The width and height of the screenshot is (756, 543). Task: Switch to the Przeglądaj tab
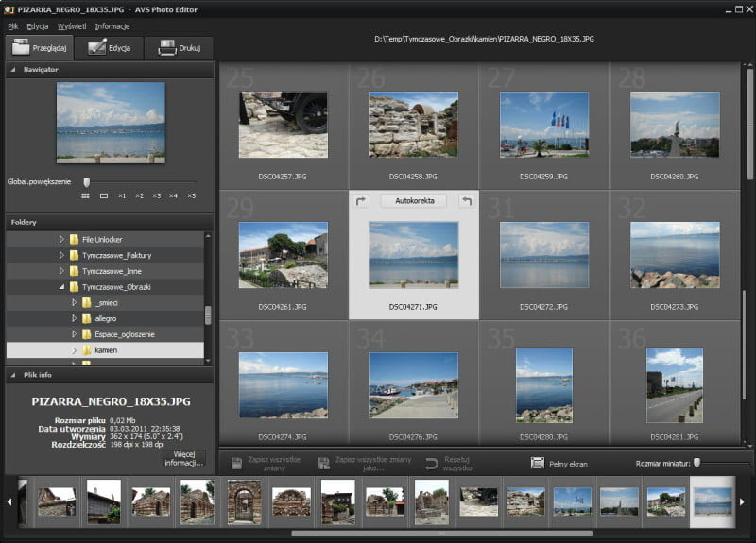tap(39, 48)
